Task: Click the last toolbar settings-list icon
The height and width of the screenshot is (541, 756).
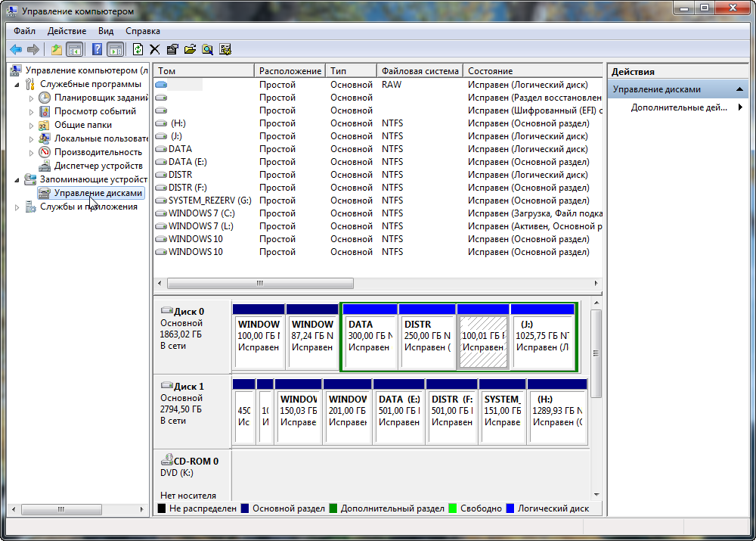Action: [x=225, y=49]
